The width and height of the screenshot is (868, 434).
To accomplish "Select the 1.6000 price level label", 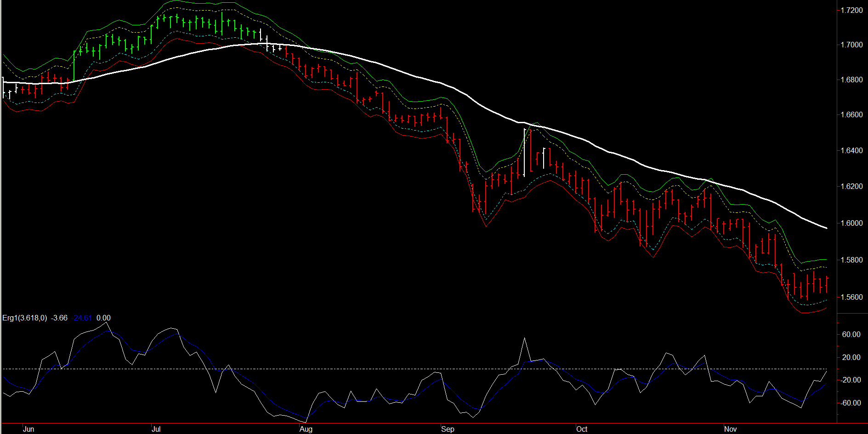I will click(851, 223).
